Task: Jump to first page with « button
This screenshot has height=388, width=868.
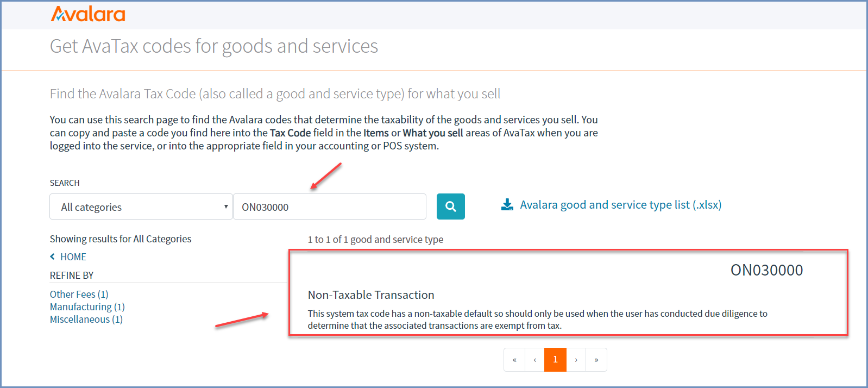Action: click(514, 360)
